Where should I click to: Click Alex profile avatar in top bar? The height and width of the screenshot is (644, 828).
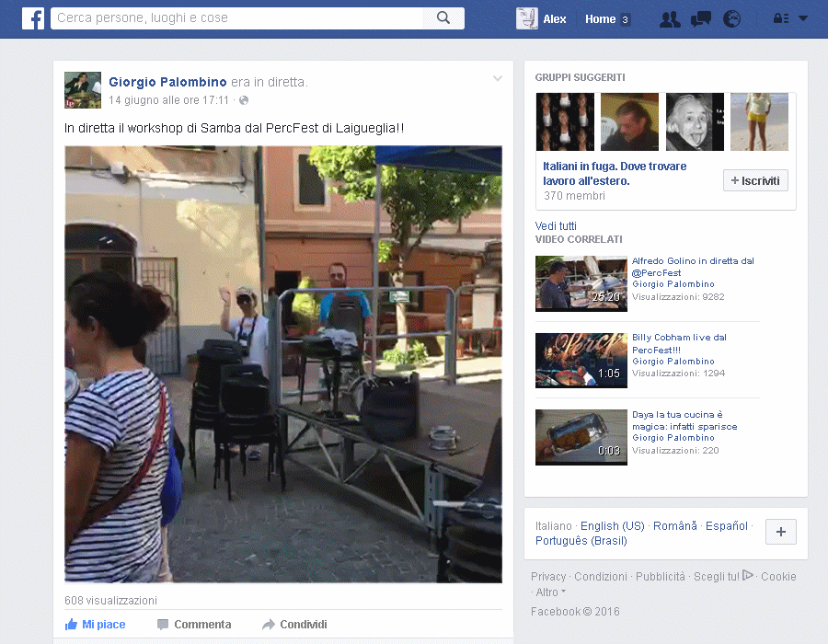pyautogui.click(x=526, y=18)
